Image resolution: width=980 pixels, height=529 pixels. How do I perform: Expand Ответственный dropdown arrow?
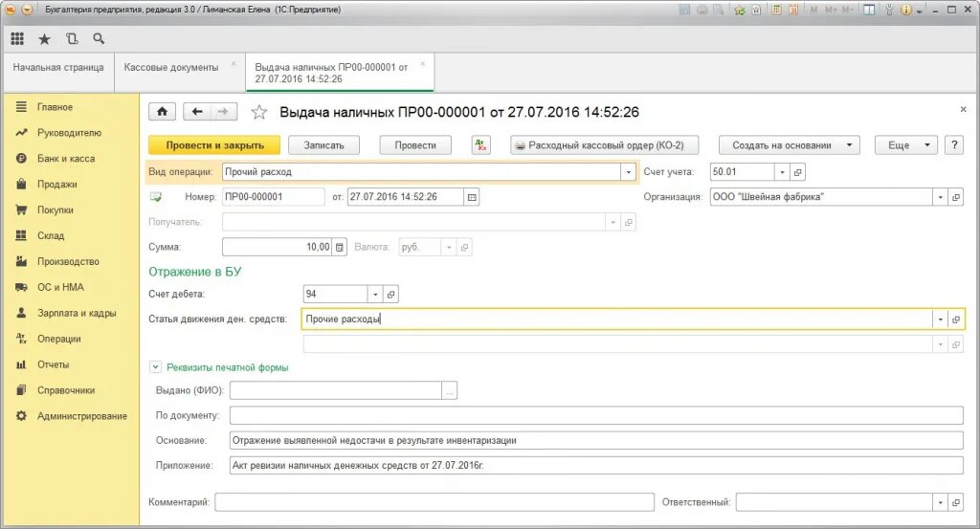(x=941, y=502)
